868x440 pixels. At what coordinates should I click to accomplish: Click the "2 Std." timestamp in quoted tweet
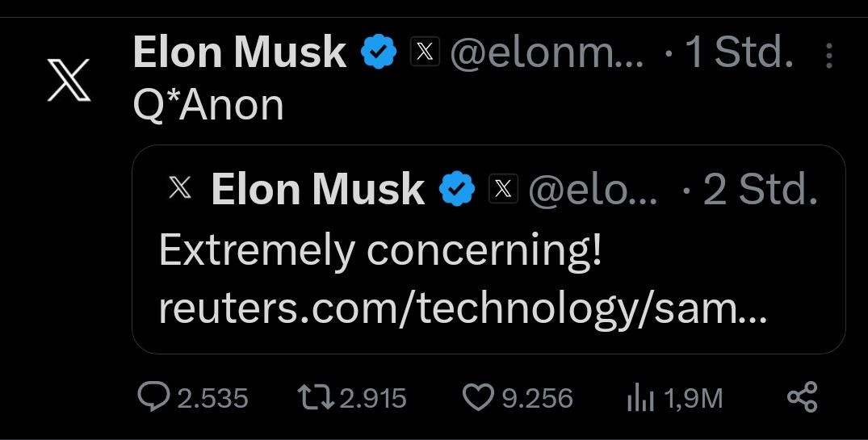pos(759,190)
